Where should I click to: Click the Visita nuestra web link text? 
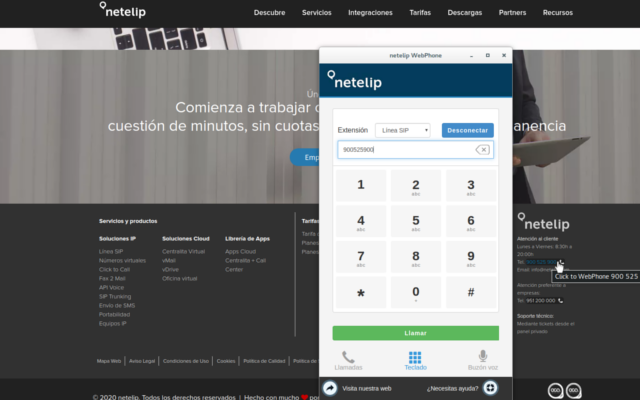pos(367,388)
